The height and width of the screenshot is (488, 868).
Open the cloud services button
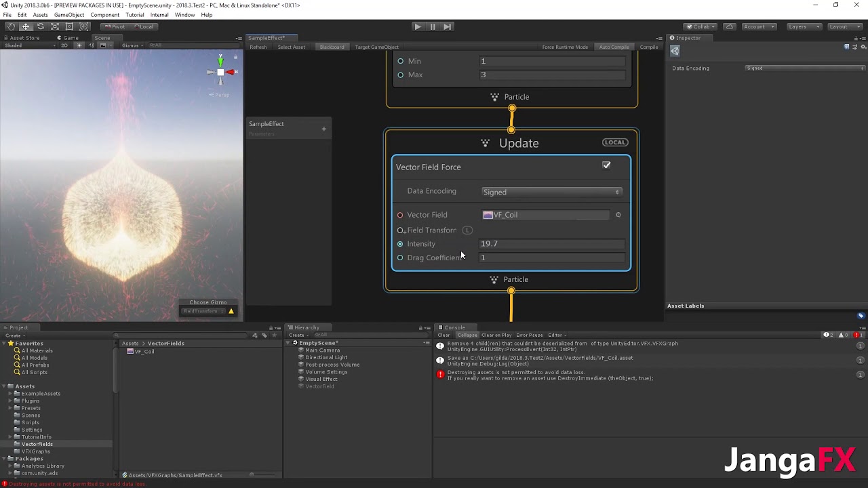[x=730, y=26]
